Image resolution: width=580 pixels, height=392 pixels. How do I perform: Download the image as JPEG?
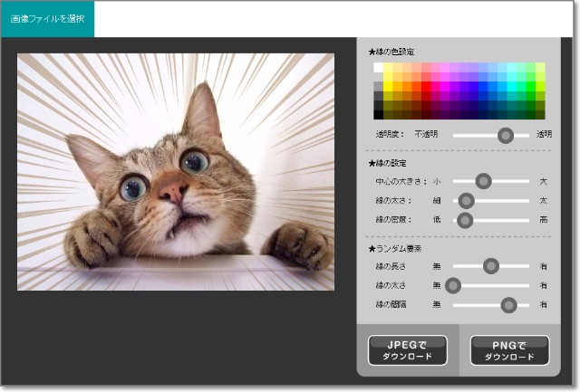click(x=407, y=349)
